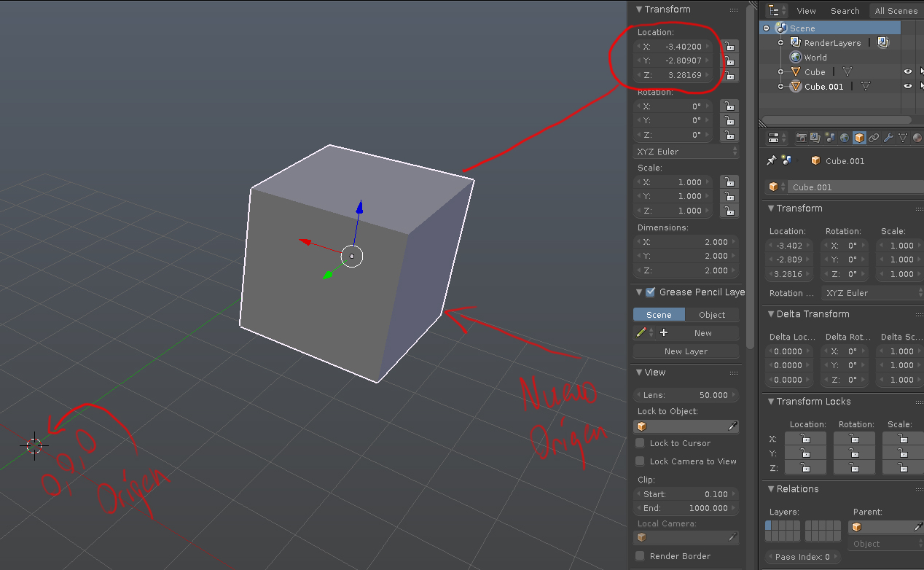Open XYZ Euler rotation mode dropdown in N panel

click(x=686, y=152)
